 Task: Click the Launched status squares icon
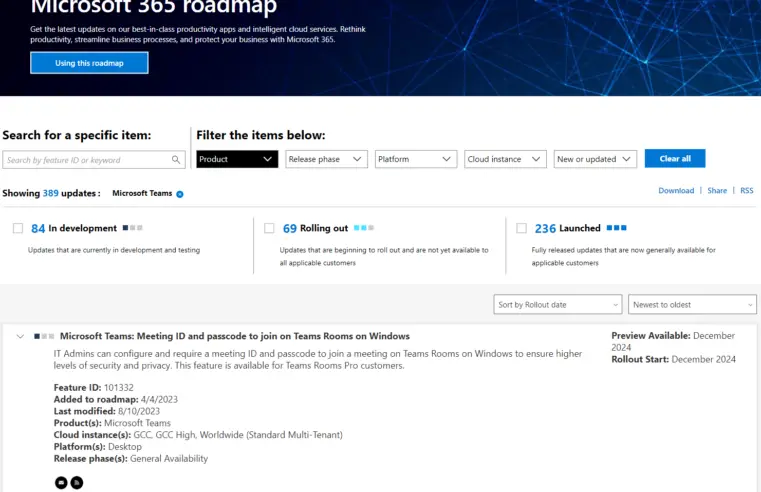coord(617,228)
